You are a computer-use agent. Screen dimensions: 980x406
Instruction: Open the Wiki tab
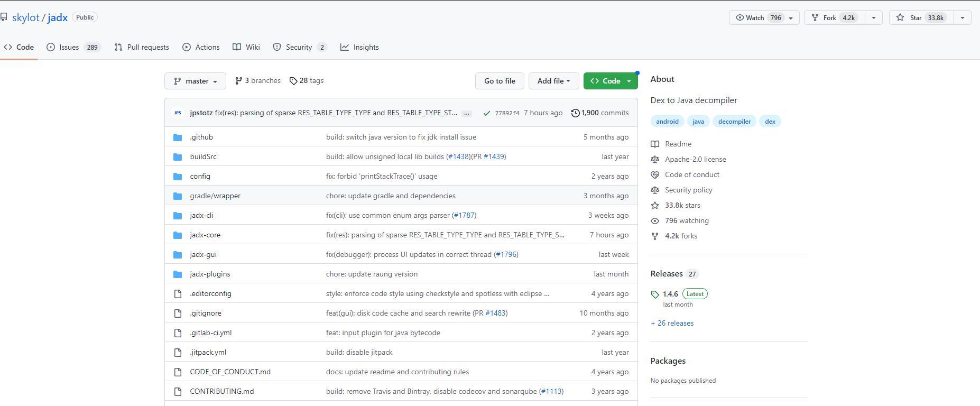246,47
